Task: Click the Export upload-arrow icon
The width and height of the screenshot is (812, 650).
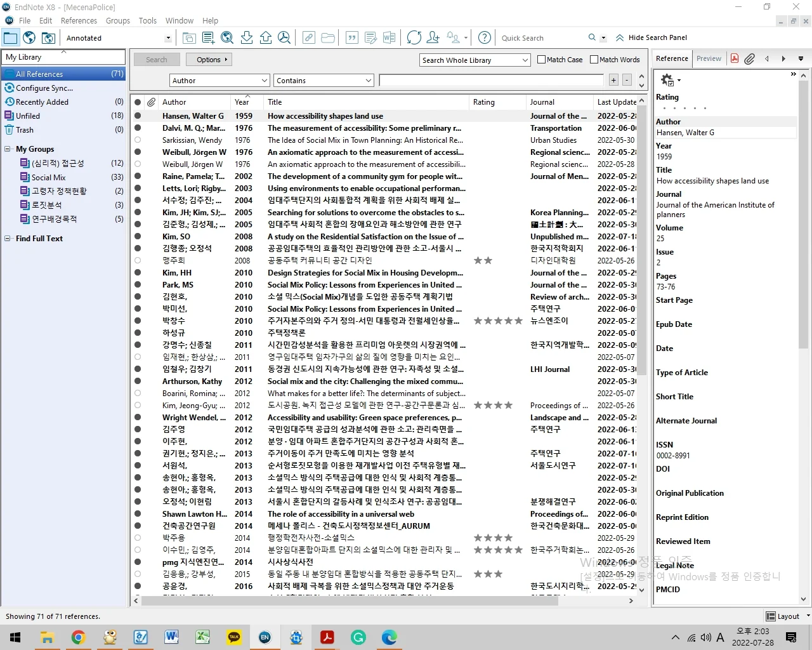Action: 266,38
